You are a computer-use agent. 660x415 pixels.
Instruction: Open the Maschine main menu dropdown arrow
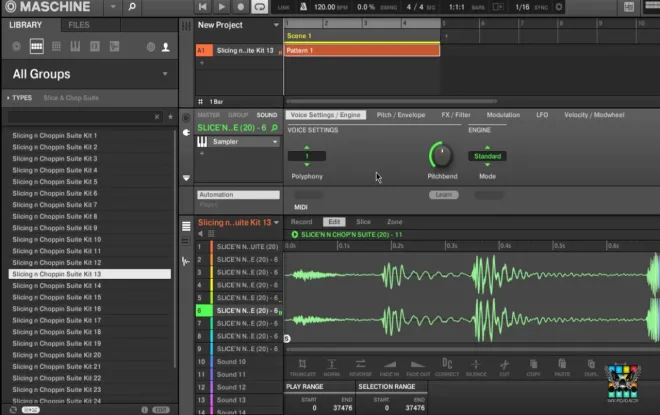coord(113,7)
